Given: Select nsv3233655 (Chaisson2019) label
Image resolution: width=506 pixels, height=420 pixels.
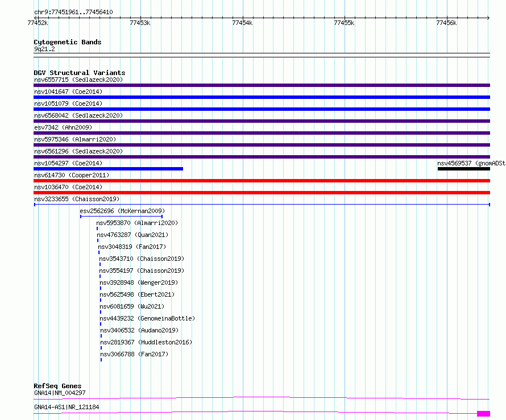Looking at the screenshot, I should click(x=77, y=199).
